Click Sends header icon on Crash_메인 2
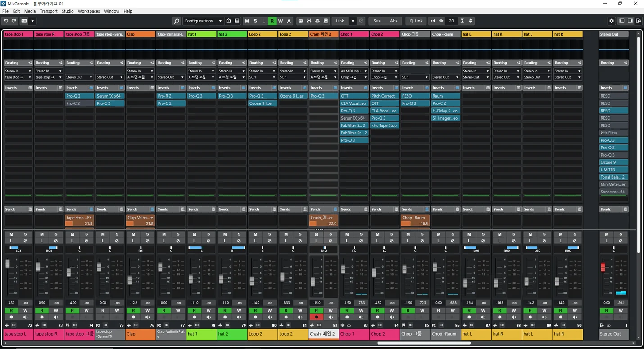 click(335, 209)
